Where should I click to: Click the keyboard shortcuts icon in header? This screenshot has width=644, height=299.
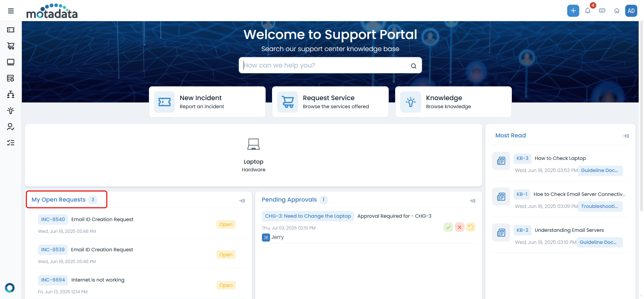click(x=602, y=11)
